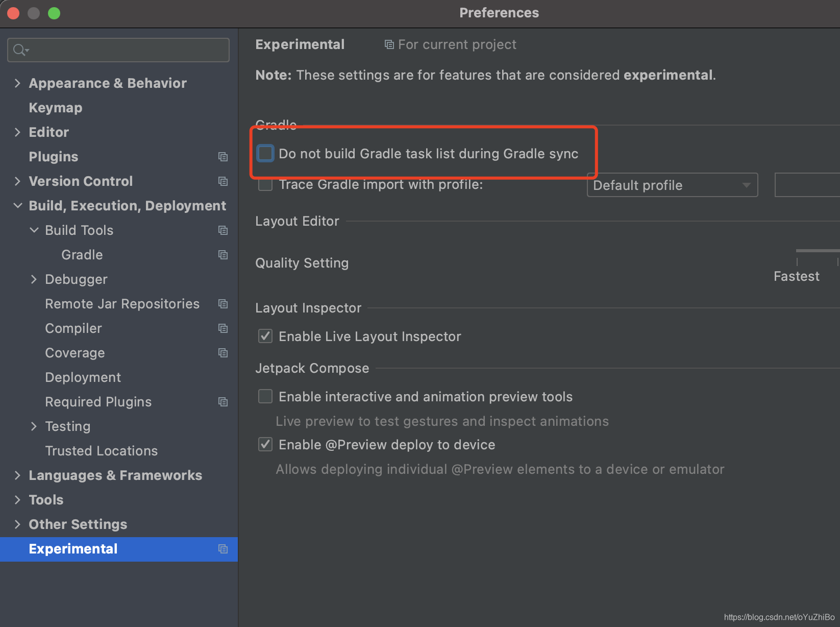The height and width of the screenshot is (627, 840).
Task: Disable 'Enable Live Layout Inspector'
Action: [265, 336]
